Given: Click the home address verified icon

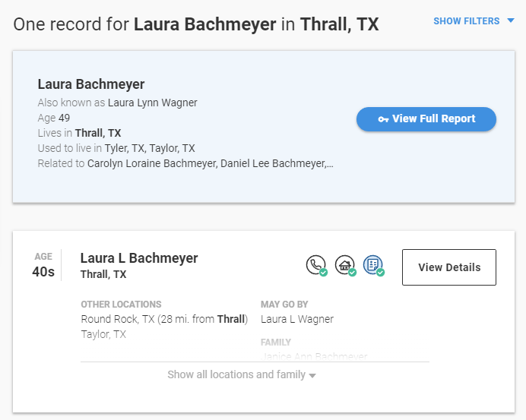Looking at the screenshot, I should point(346,266).
